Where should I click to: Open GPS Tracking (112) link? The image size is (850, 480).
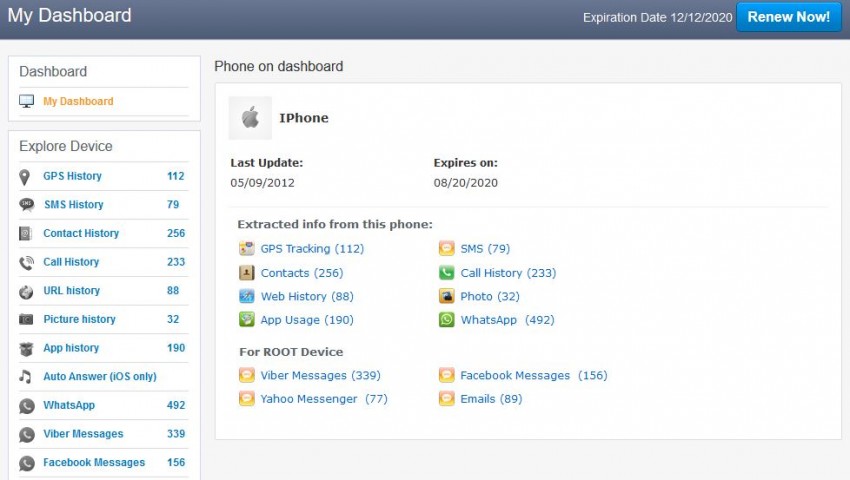tap(312, 249)
